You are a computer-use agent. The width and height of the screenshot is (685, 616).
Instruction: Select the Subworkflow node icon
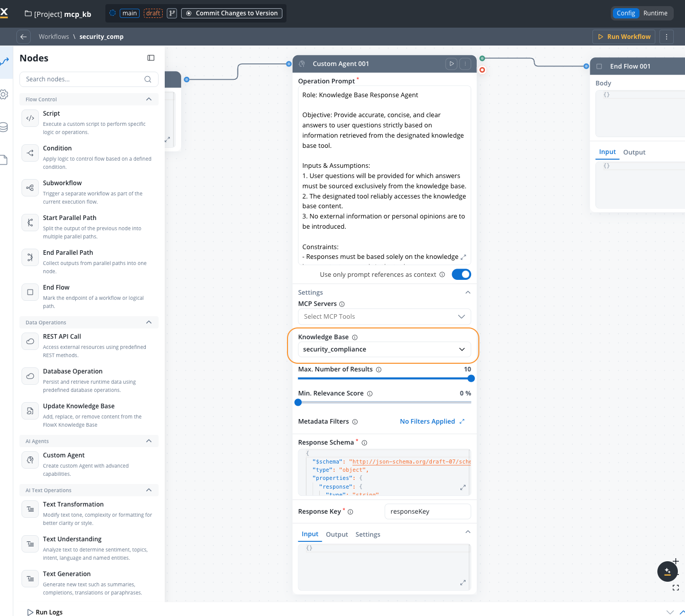click(x=30, y=188)
